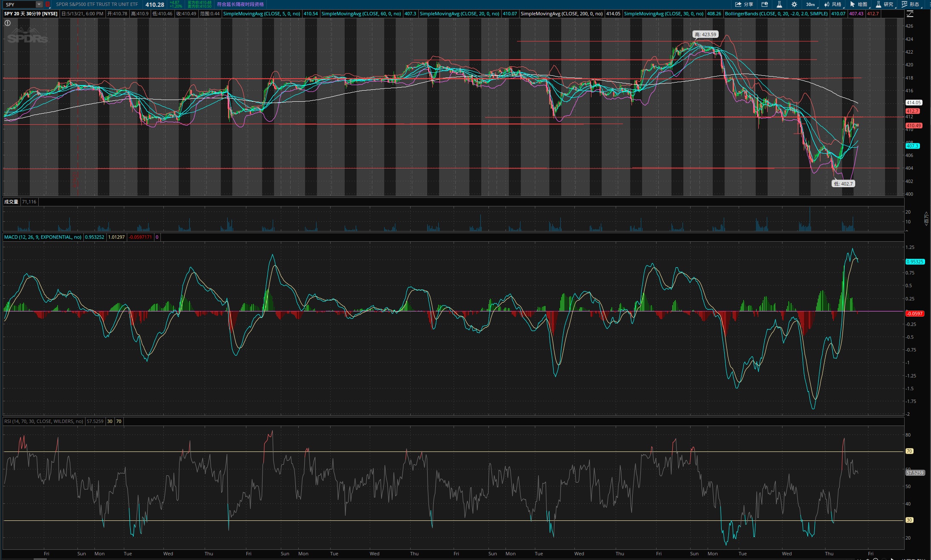
Task: Open chart settings gear icon
Action: click(x=794, y=4)
